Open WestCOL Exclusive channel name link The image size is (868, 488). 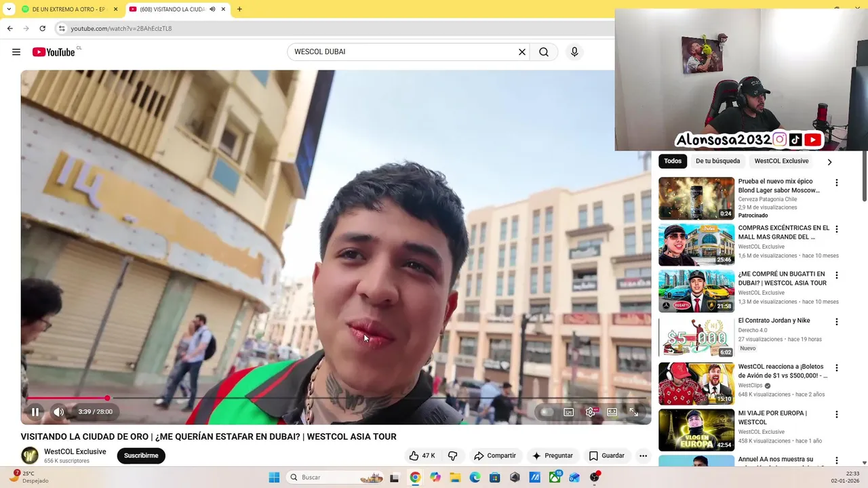75,451
